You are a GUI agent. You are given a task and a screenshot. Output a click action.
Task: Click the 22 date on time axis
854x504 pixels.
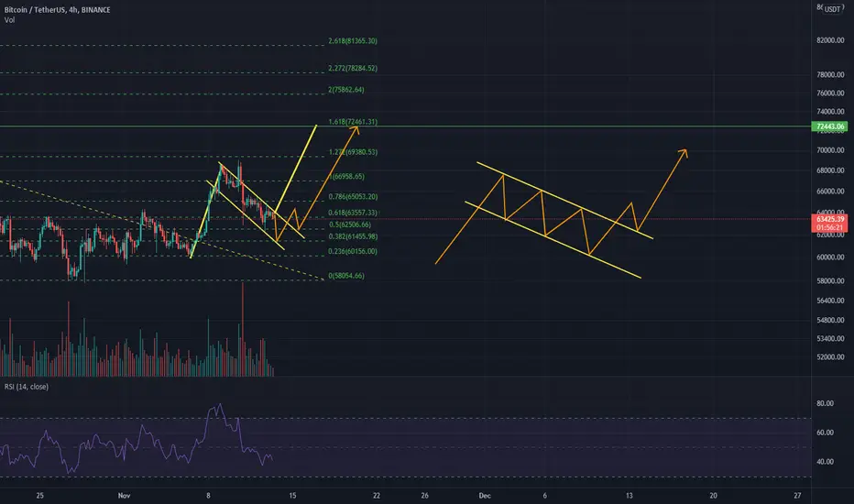tap(377, 495)
